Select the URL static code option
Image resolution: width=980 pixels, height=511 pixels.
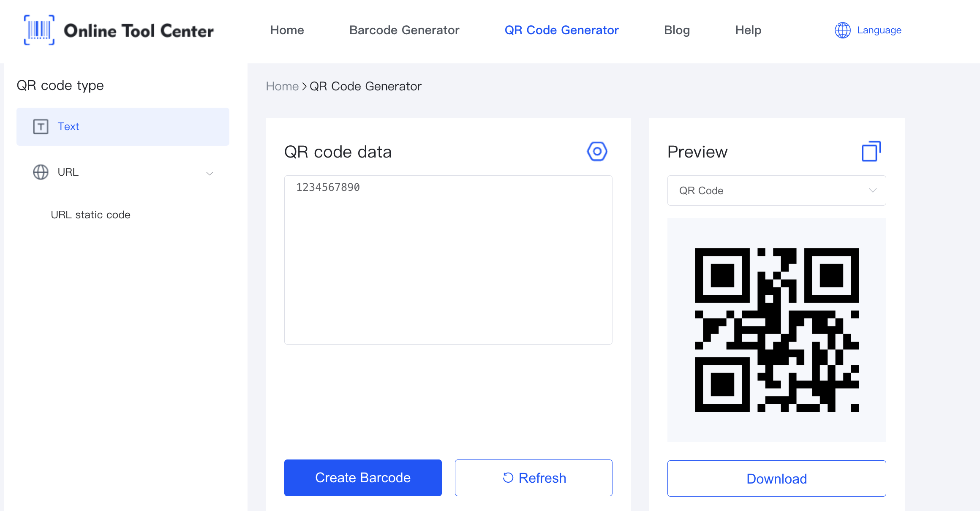[90, 215]
